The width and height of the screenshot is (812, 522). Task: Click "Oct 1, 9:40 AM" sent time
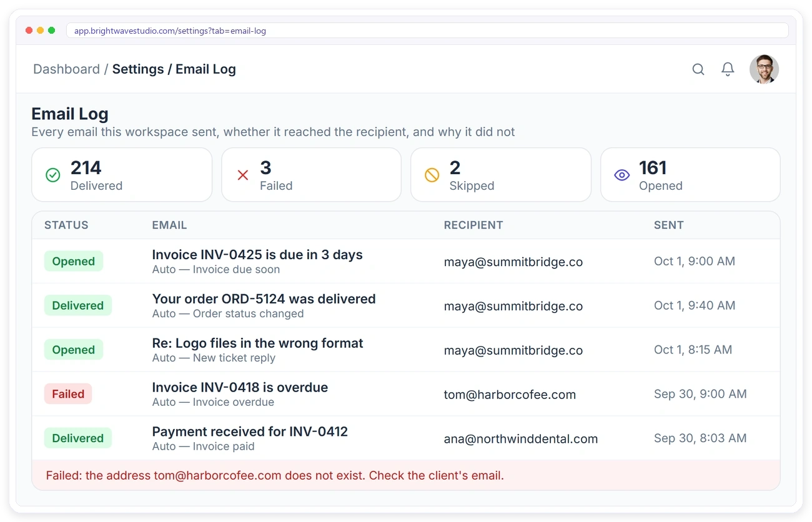pyautogui.click(x=695, y=305)
